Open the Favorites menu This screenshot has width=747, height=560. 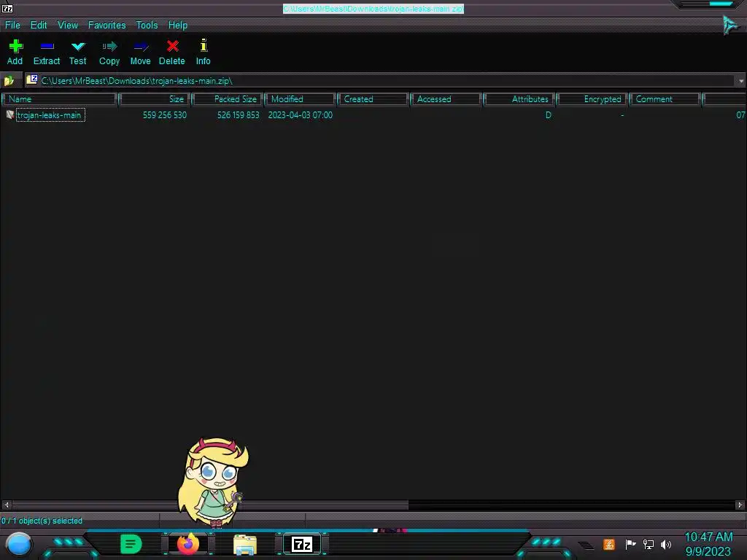pos(107,26)
